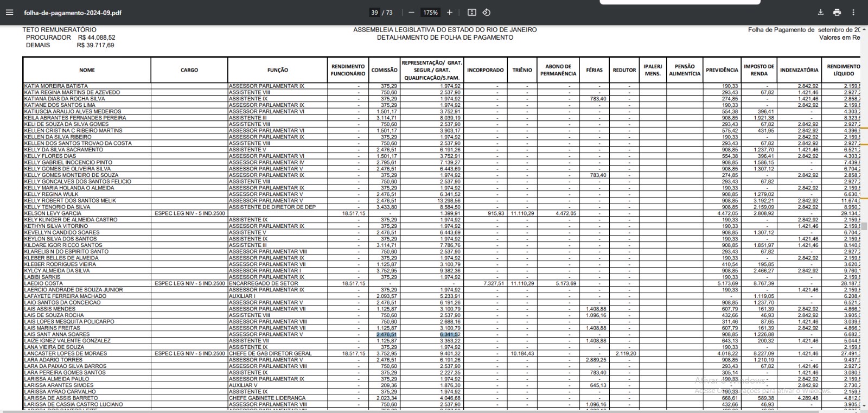Click the fit to page icon
The width and height of the screenshot is (868, 413).
click(471, 12)
